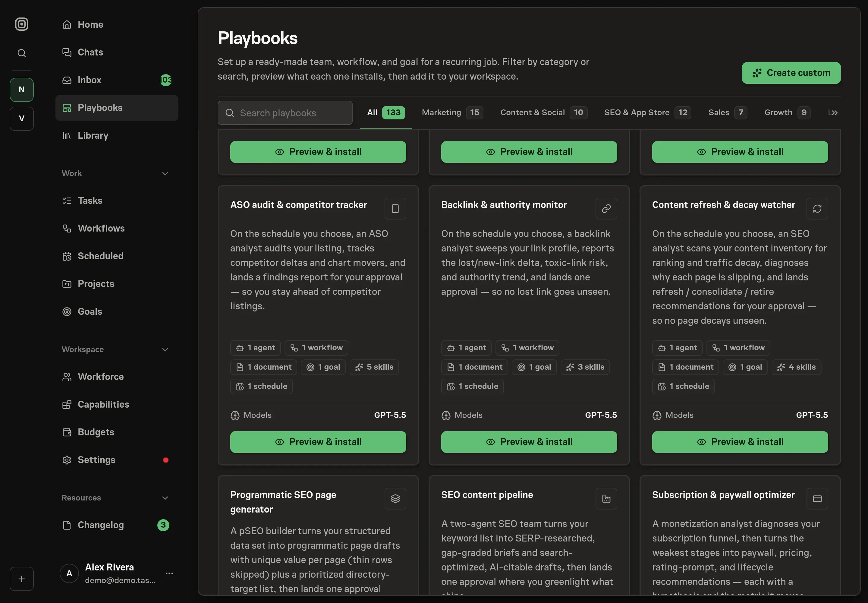The image size is (868, 603).
Task: Filter by Growth category
Action: pos(787,112)
